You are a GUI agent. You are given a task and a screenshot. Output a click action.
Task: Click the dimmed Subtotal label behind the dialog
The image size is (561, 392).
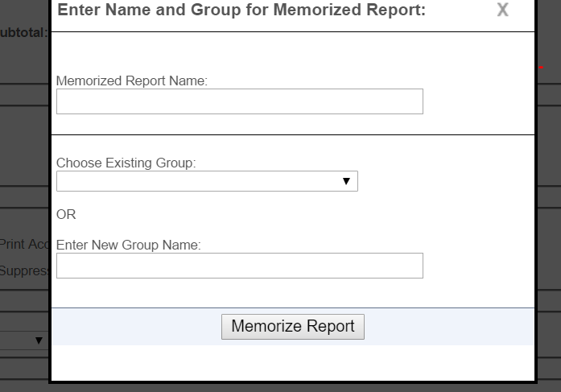23,32
